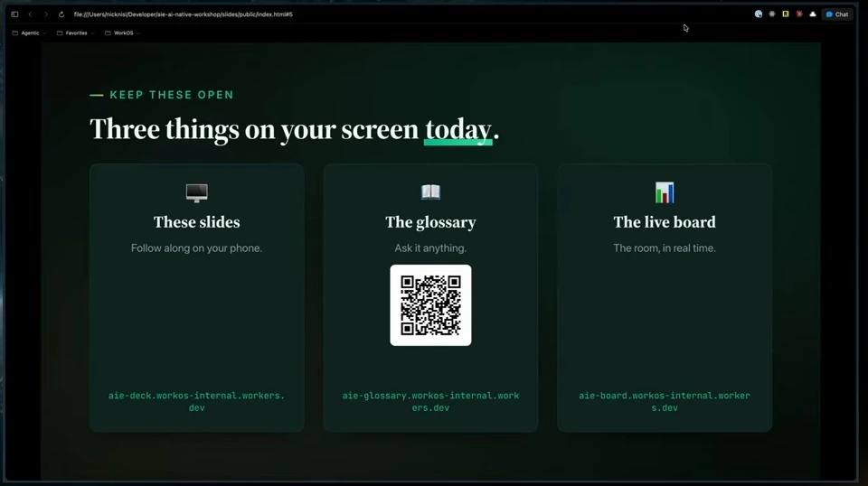
Task: Click the glossary QR code
Action: click(x=430, y=305)
